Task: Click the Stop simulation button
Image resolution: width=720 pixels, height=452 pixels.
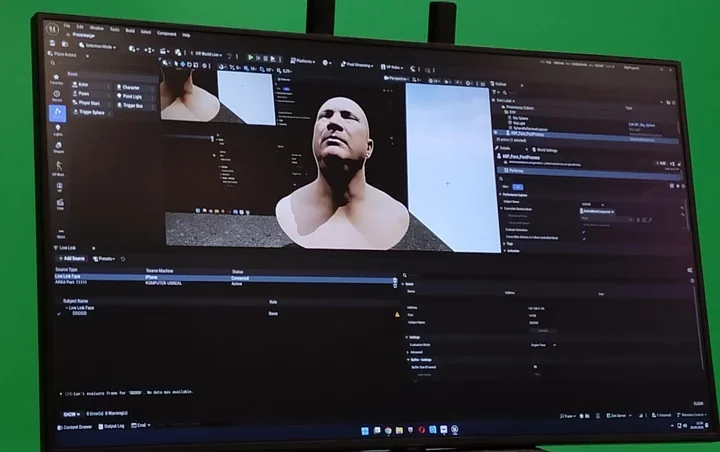Action: (x=265, y=58)
